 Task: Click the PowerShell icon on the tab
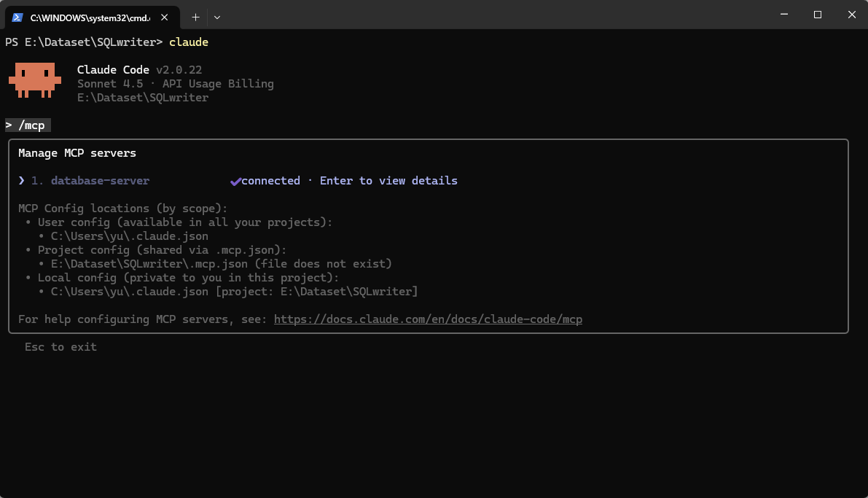(17, 17)
